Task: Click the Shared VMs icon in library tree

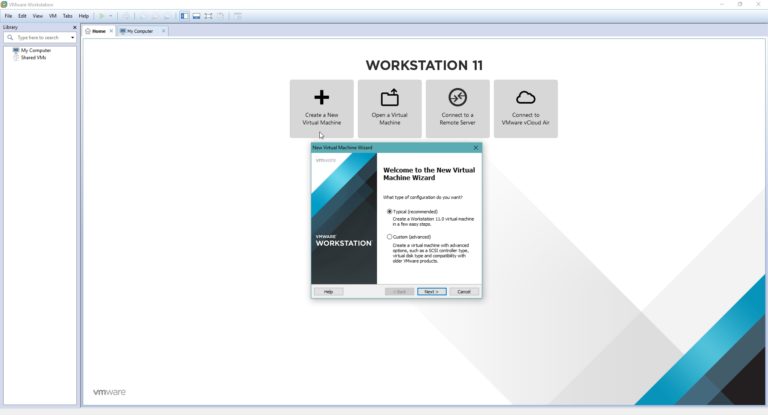Action: click(x=16, y=57)
